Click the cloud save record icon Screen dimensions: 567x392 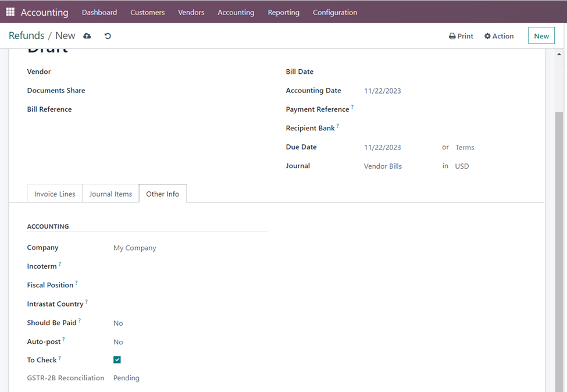(87, 36)
